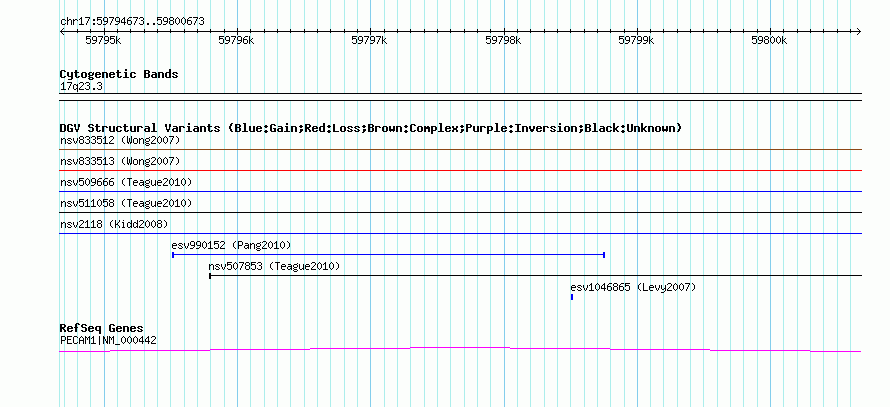Open the PECAM1|NM_000442 gene label
890x407 pixels.
(x=108, y=341)
